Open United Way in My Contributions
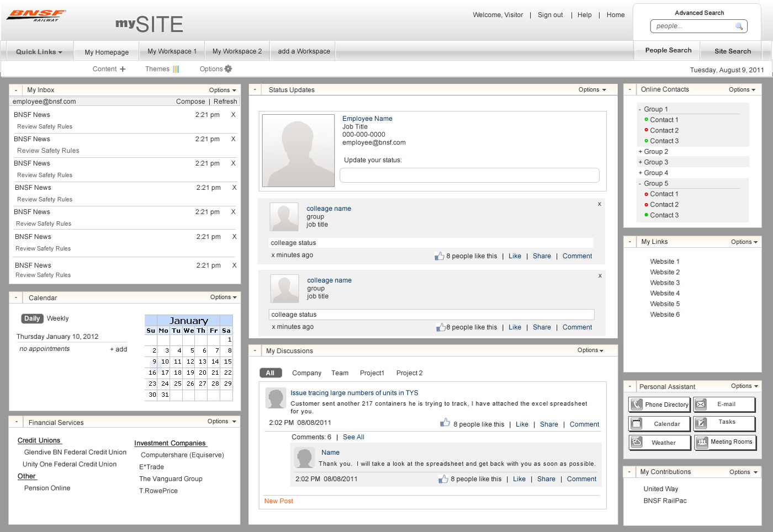 [661, 489]
